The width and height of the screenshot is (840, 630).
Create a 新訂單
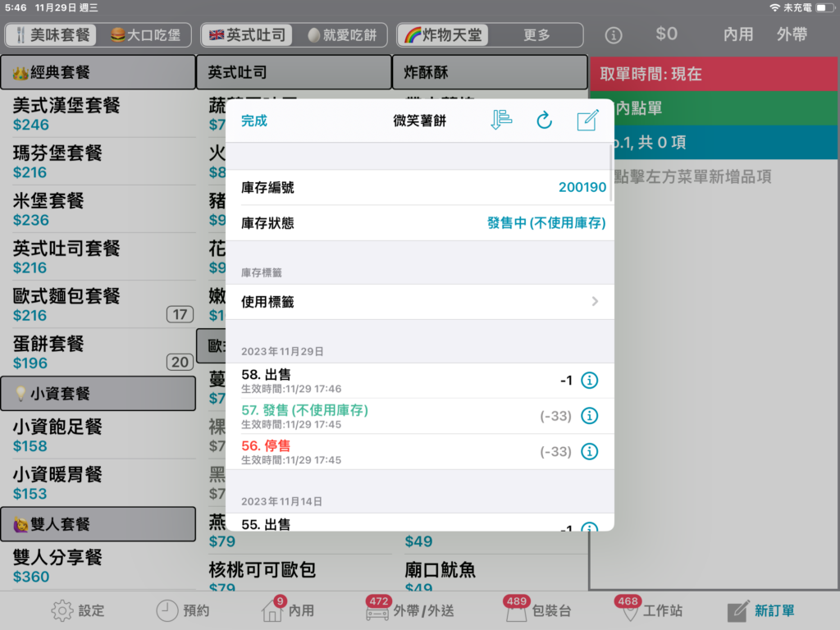760,610
